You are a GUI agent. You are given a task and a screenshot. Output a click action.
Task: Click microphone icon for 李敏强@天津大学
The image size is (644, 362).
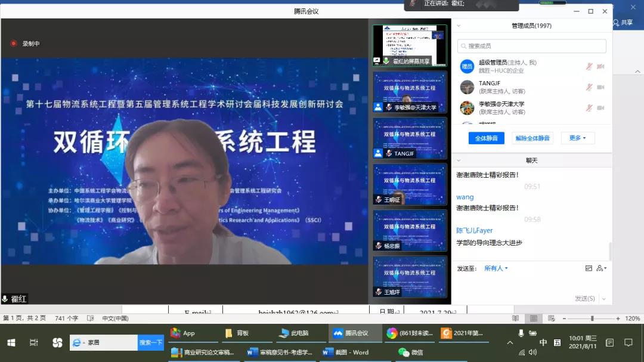(x=589, y=108)
